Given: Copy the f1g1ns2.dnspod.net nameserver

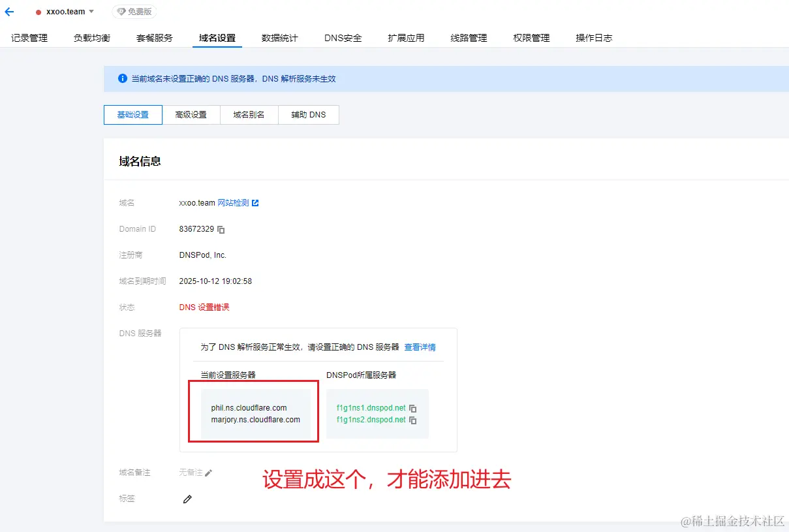Looking at the screenshot, I should tap(412, 420).
